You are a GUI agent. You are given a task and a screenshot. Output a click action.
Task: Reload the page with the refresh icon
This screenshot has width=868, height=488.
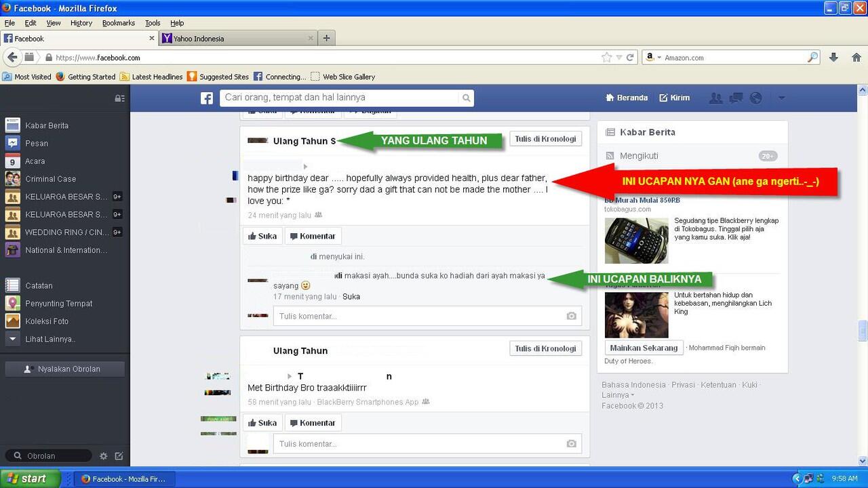click(x=630, y=58)
